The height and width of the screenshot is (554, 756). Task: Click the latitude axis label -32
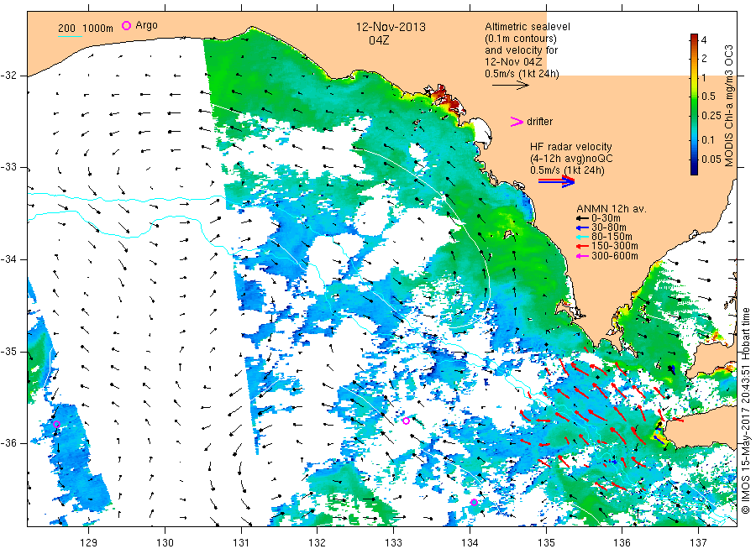pyautogui.click(x=8, y=76)
